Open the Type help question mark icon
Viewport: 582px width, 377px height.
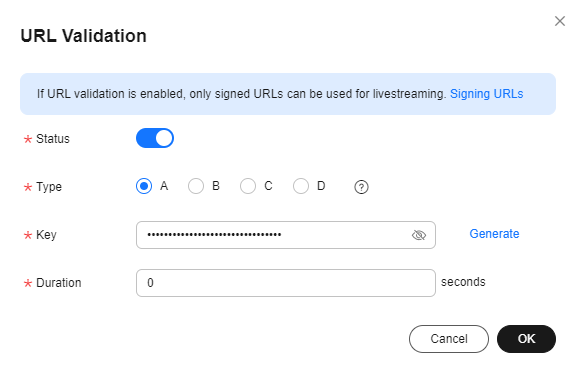[x=361, y=187]
